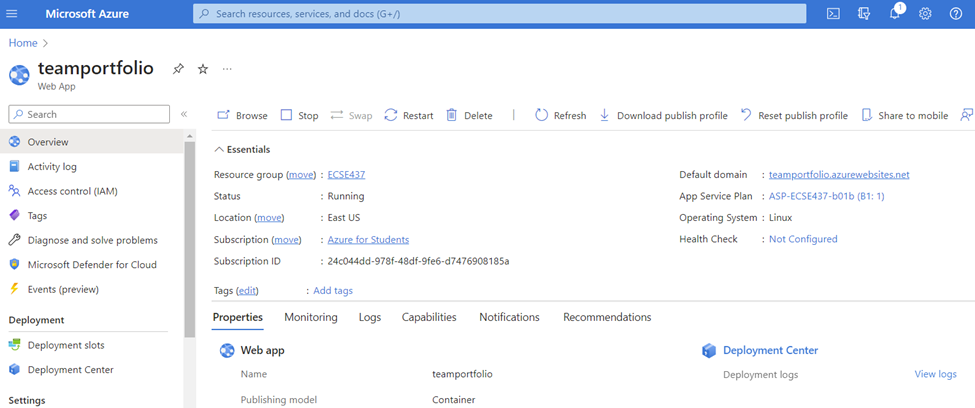The height and width of the screenshot is (408, 975).
Task: Click Container publishing model value
Action: pyautogui.click(x=454, y=399)
